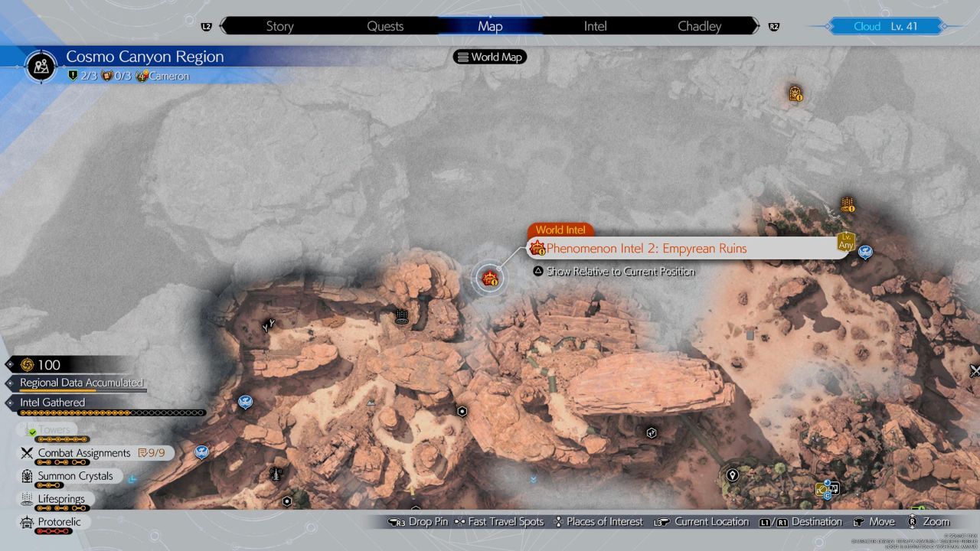Select the 2/3 green shield counter
Screen dimensions: 980x551
[x=83, y=76]
